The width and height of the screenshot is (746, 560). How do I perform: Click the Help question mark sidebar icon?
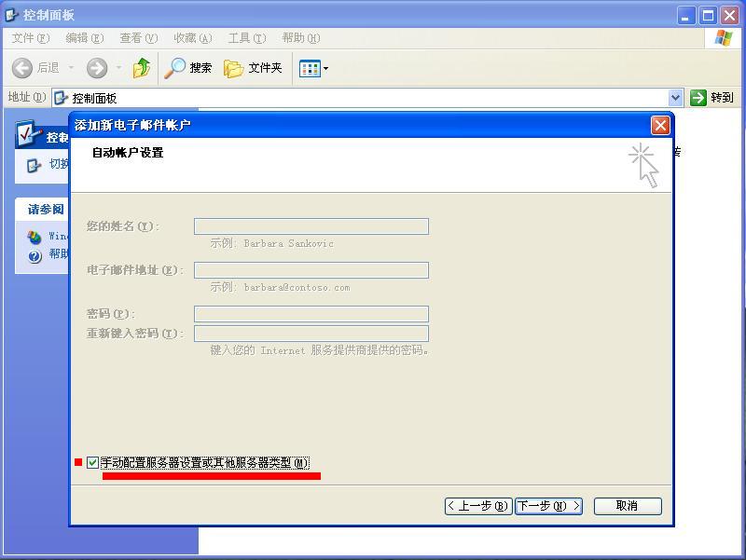pyautogui.click(x=35, y=254)
